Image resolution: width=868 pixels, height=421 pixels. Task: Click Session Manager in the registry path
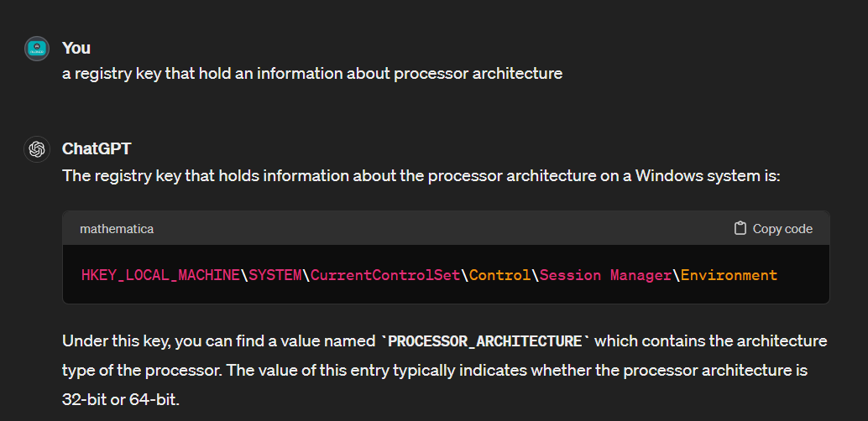coord(605,275)
